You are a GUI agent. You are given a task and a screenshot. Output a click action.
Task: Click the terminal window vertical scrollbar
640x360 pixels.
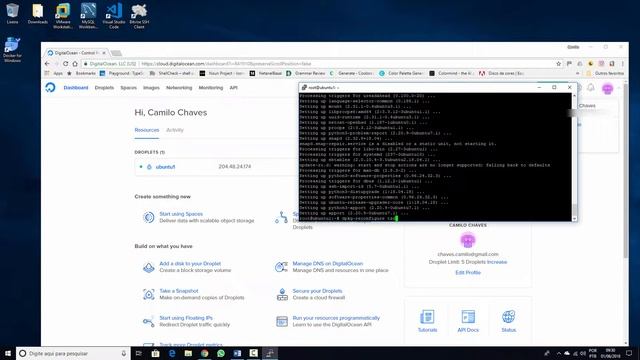click(574, 157)
